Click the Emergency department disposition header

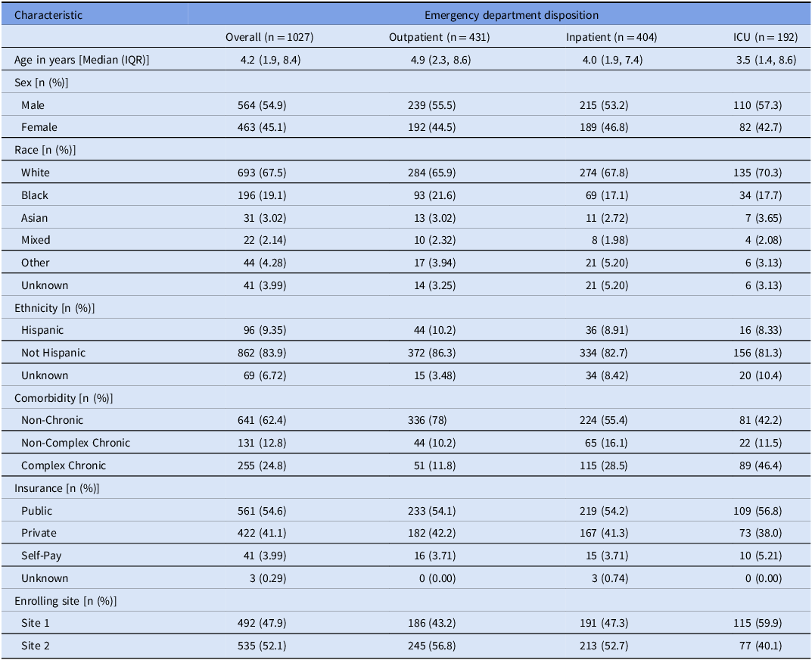click(499, 14)
